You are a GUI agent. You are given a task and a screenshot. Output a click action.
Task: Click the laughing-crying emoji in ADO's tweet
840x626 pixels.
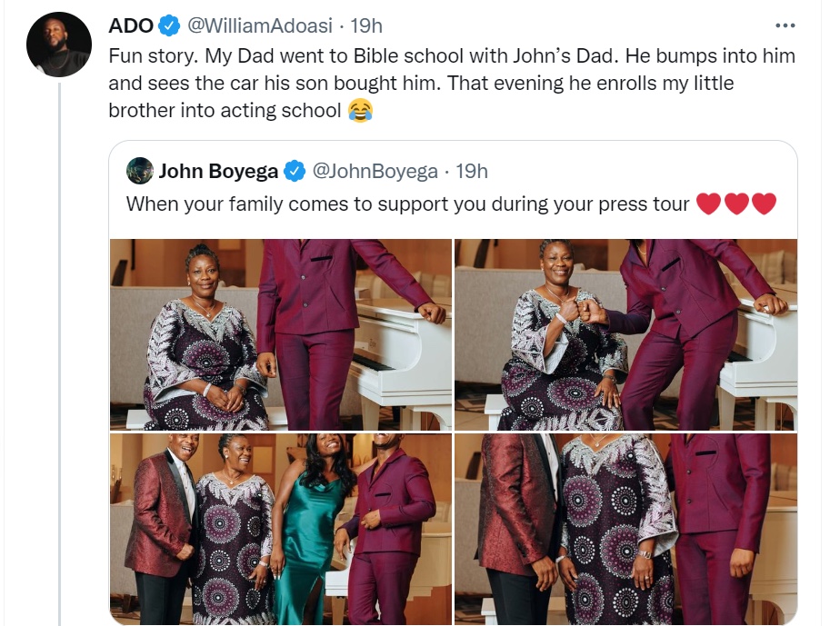coord(361,111)
